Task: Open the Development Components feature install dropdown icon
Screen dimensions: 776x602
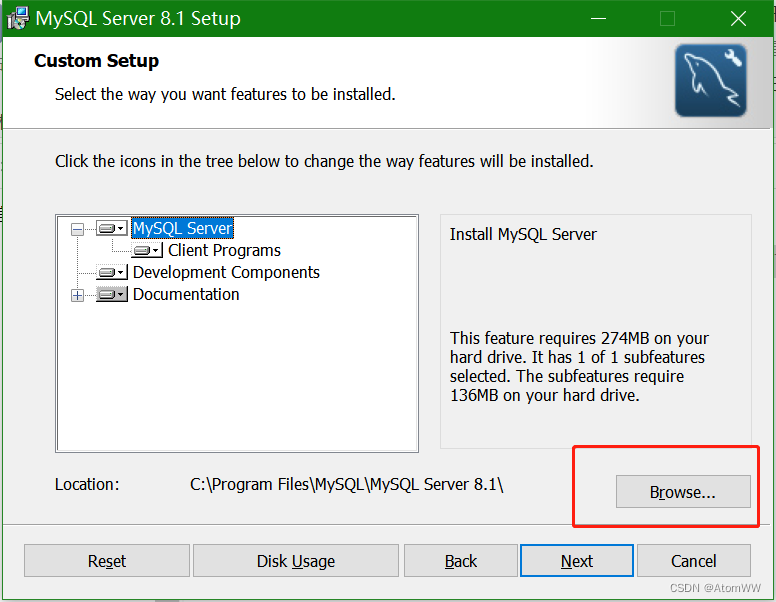Action: 111,272
